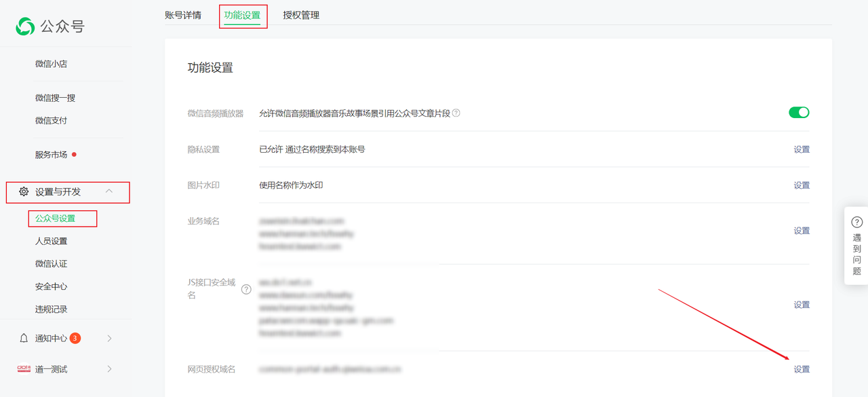Open 人员设置 in the sidebar
This screenshot has height=397, width=868.
(x=52, y=241)
